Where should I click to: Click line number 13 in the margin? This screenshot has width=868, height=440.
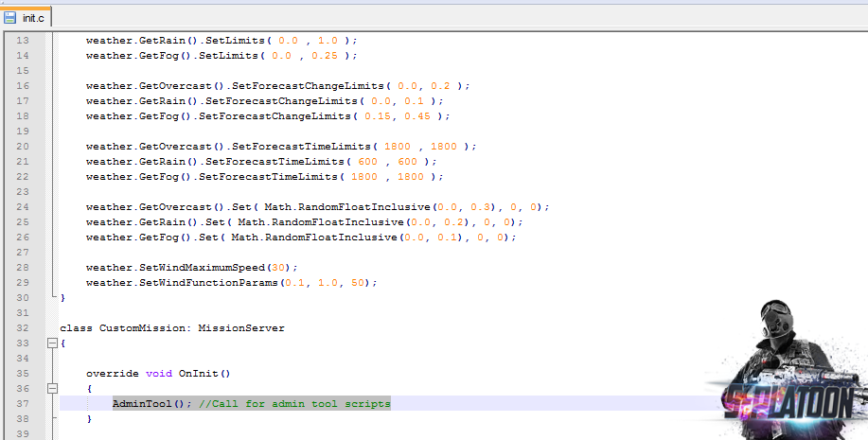[x=23, y=41]
